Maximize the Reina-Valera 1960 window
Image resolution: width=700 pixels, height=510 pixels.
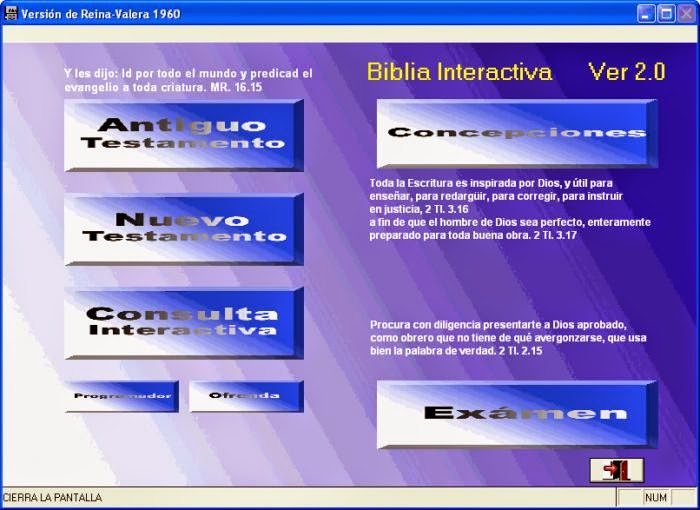click(666, 14)
